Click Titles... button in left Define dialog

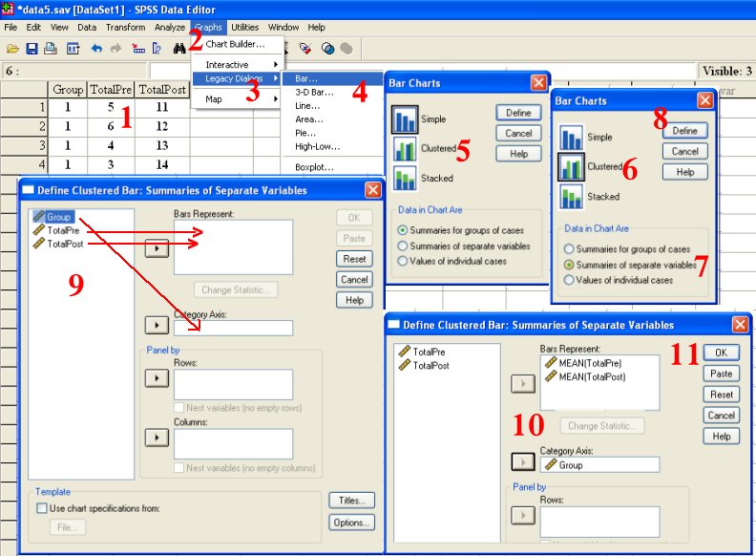coord(352,501)
